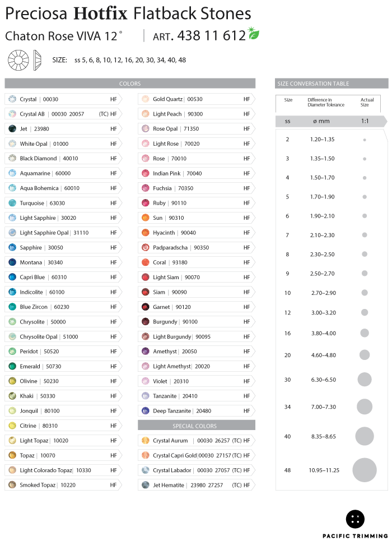Image resolution: width=392 pixels, height=545 pixels.
Task: Choose the Amethyst color swatch
Action: click(x=146, y=352)
